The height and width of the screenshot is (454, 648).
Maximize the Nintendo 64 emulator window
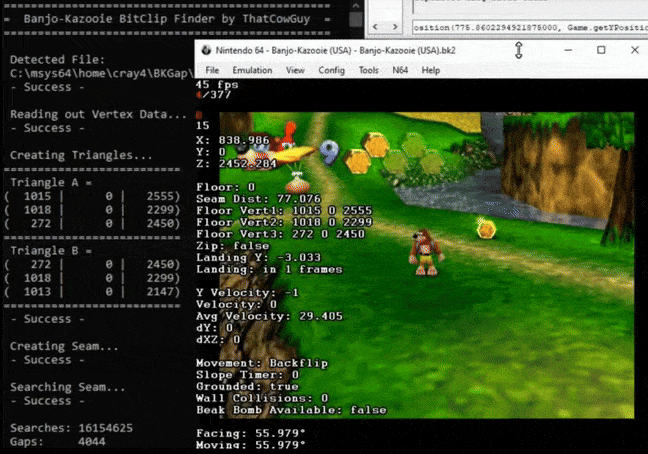(600, 49)
